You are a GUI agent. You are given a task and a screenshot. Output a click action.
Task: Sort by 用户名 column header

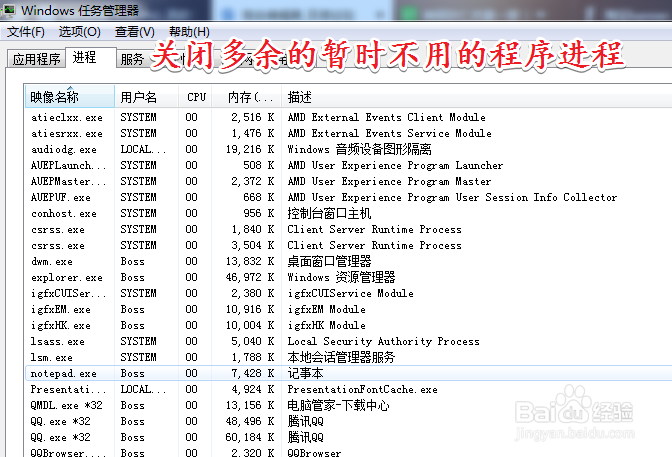[147, 97]
